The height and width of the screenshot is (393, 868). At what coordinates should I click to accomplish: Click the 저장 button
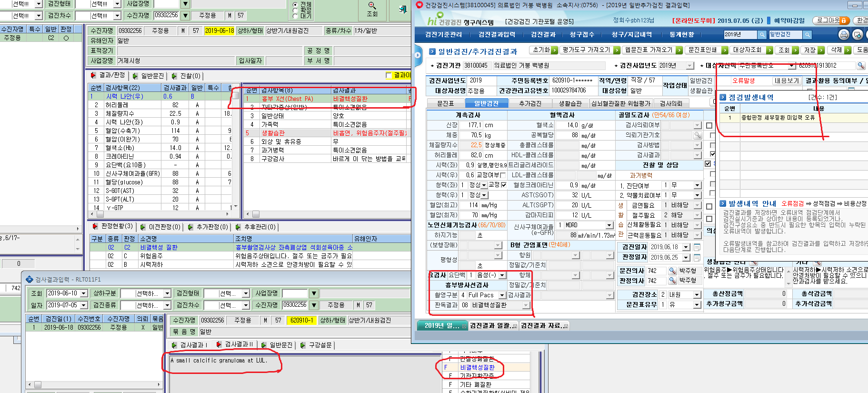(x=812, y=50)
